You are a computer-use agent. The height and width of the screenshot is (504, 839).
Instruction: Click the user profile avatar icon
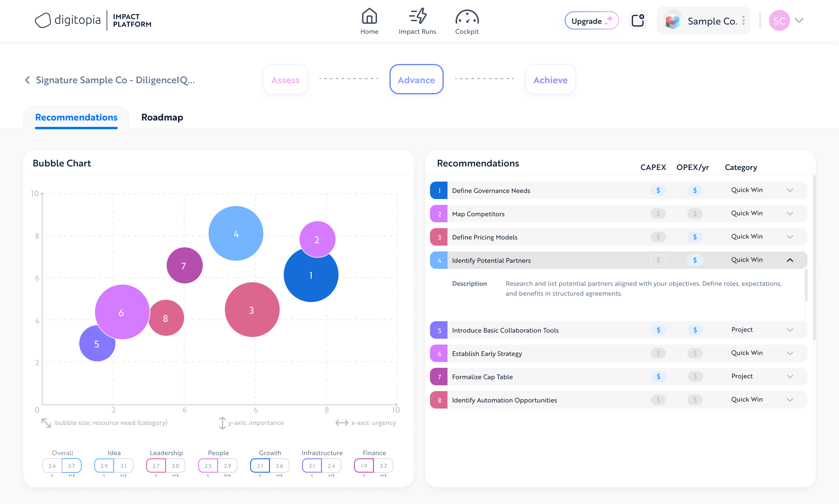click(x=778, y=20)
